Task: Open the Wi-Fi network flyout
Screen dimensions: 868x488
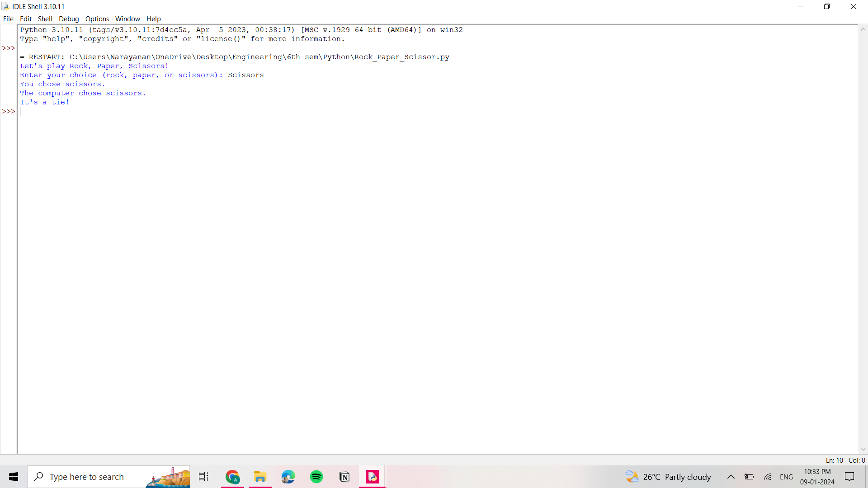Action: coord(768,477)
